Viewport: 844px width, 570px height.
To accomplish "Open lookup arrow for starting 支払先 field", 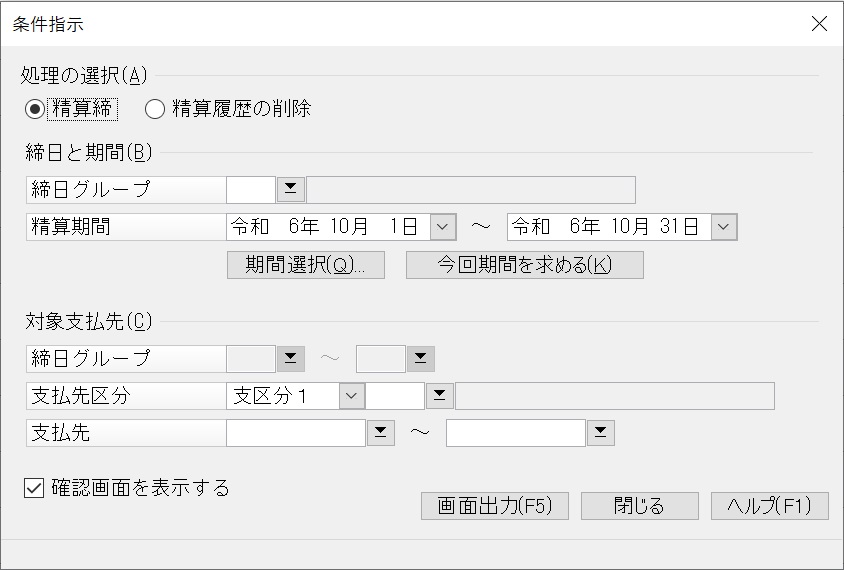I will pyautogui.click(x=381, y=433).
